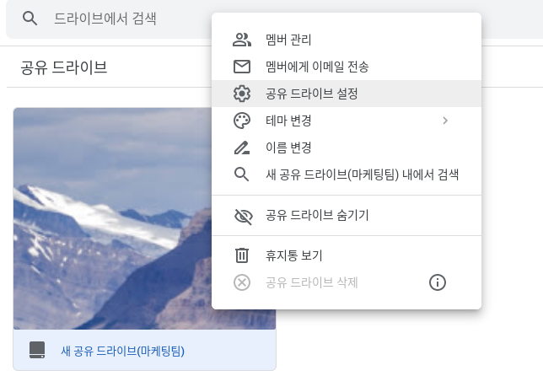Click the magnifier icon in search bar

click(30, 19)
